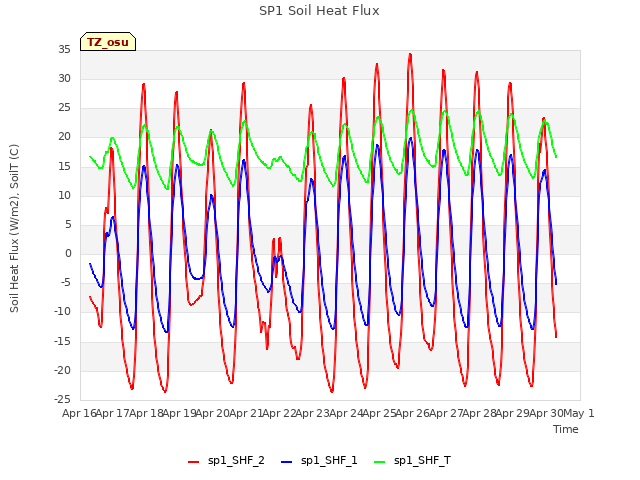Click the Apr 27 x-axis tick label
The image size is (640, 480).
point(446,413)
